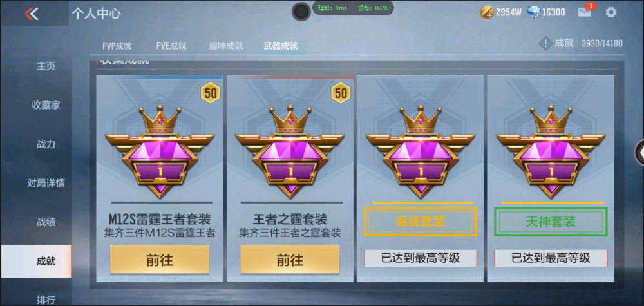Tap the 50 points hexagon on 王者之霆 card

coord(341,93)
